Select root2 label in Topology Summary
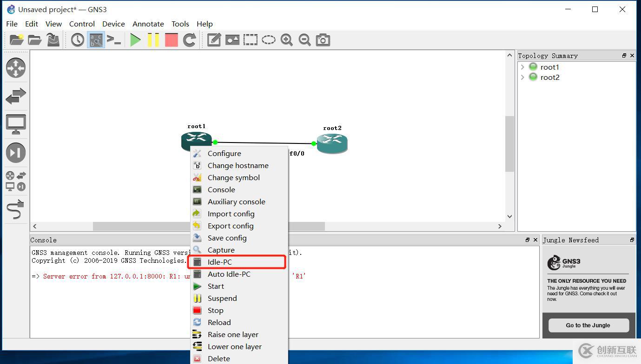641x364 pixels. (x=550, y=77)
